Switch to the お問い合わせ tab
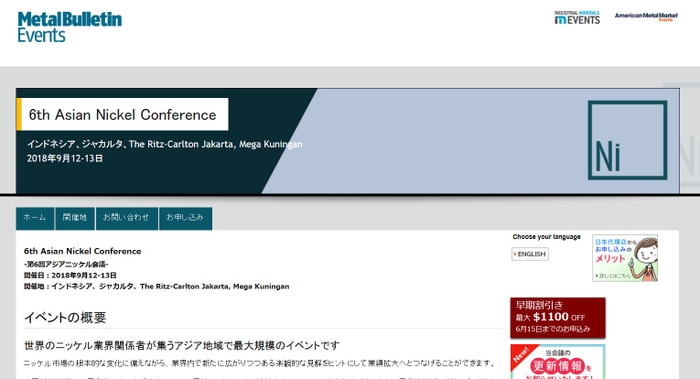Viewport: 700px width, 379px height. coord(126,218)
